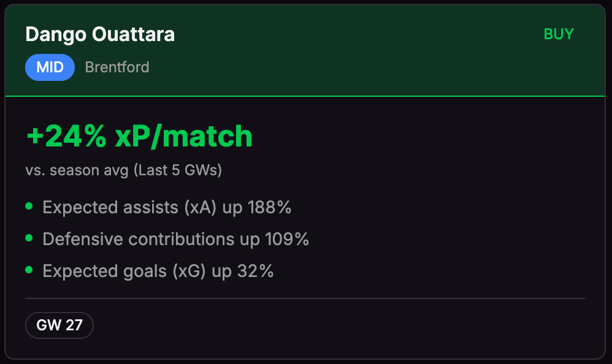The height and width of the screenshot is (364, 612).
Task: Click the Dango Ouattara player name
Action: pos(100,34)
